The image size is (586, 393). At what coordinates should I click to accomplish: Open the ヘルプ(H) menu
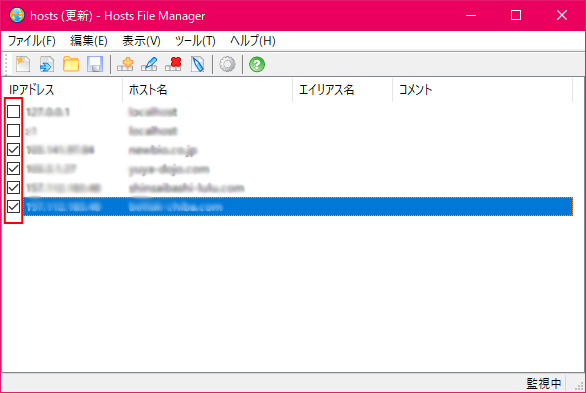pos(253,40)
